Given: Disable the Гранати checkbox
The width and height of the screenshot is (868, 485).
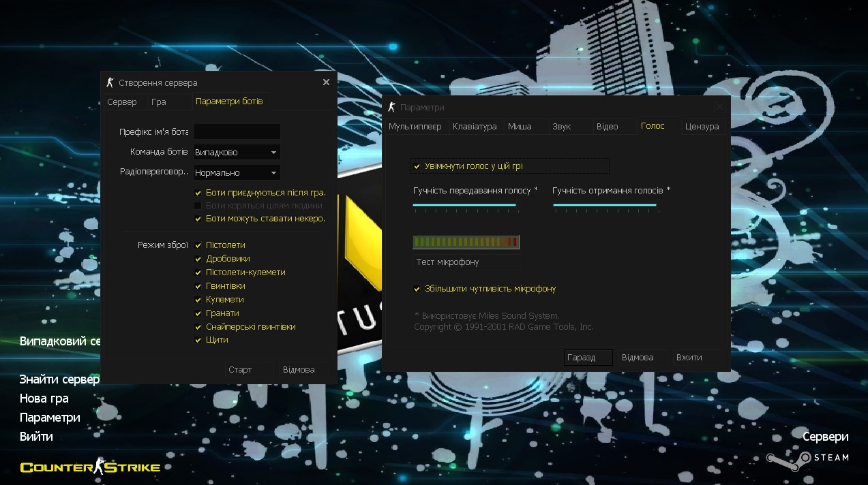Looking at the screenshot, I should (x=198, y=313).
